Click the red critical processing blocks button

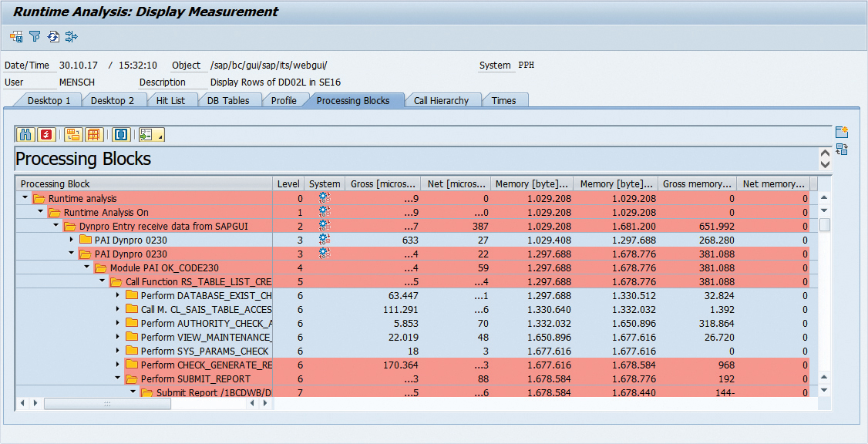tap(47, 135)
